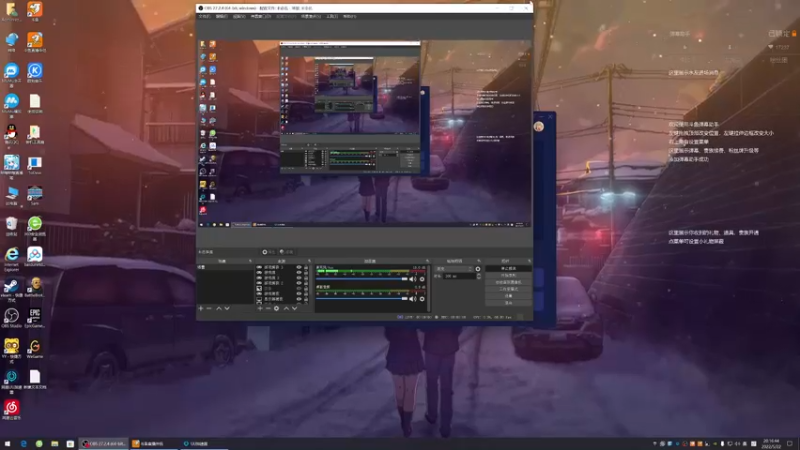Toggle visibility eye of fourth source row
800x450 pixels.
[x=299, y=283]
